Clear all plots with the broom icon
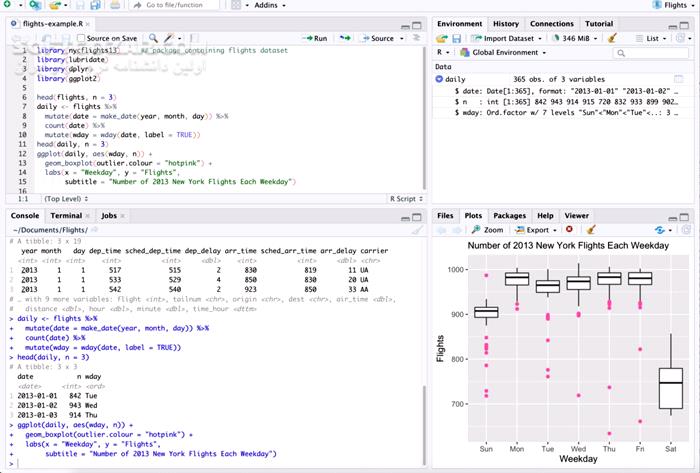Viewport: 700px width, 473px height. click(x=591, y=230)
